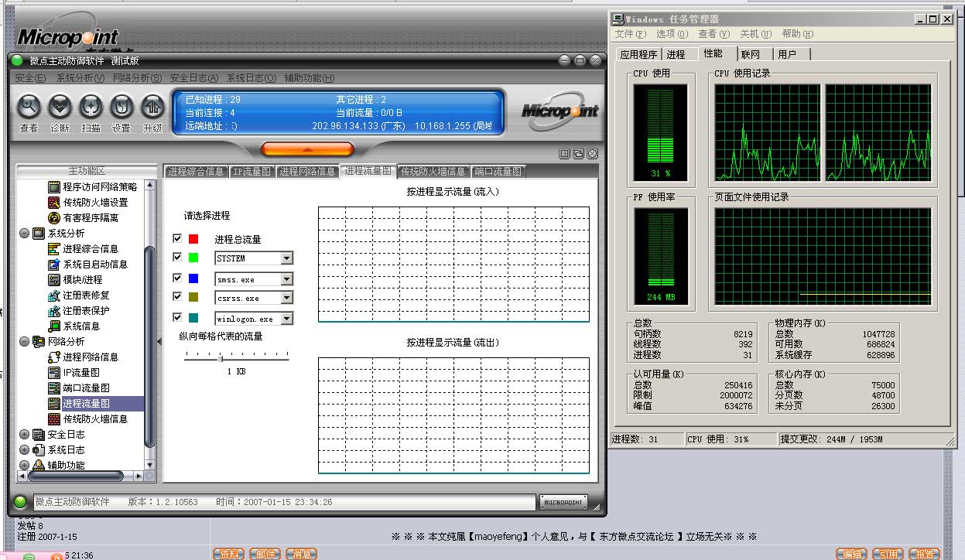Open 传统防火墙设置 in the sidebar

click(x=95, y=202)
